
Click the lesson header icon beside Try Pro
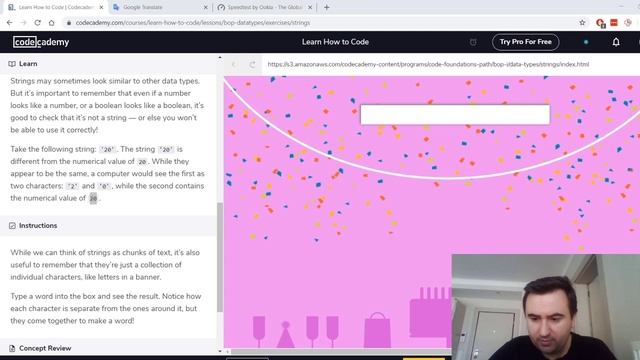473,42
